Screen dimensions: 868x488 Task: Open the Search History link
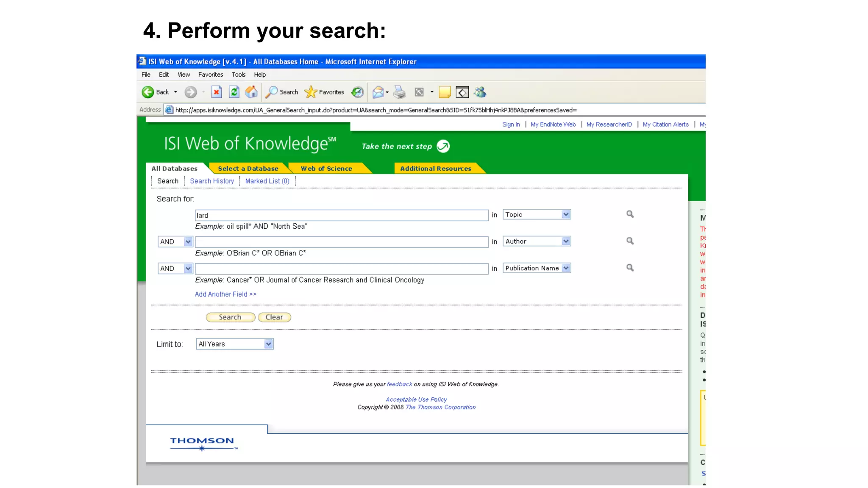coord(212,181)
